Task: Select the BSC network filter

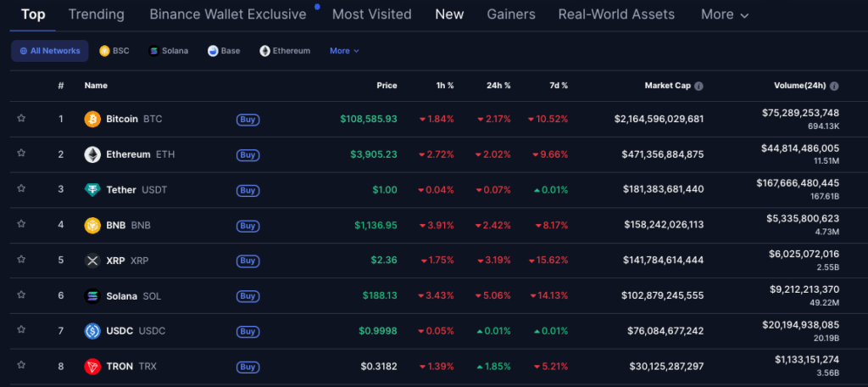Action: [114, 51]
